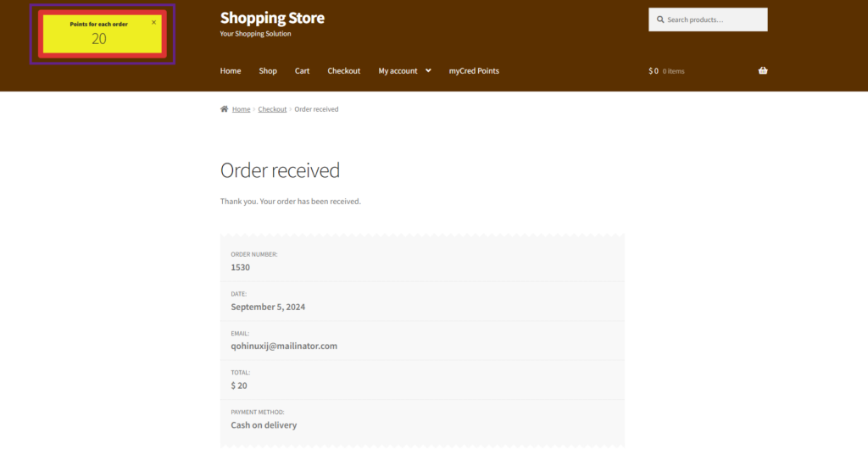Viewport: 868px width, 460px height.
Task: Click the Shopping Store site title
Action: [x=272, y=18]
